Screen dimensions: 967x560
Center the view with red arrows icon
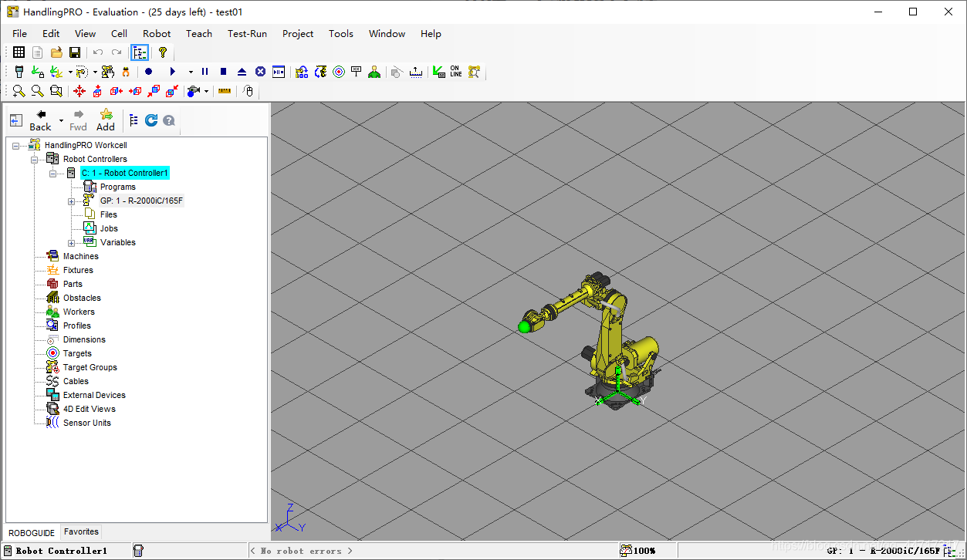(79, 91)
